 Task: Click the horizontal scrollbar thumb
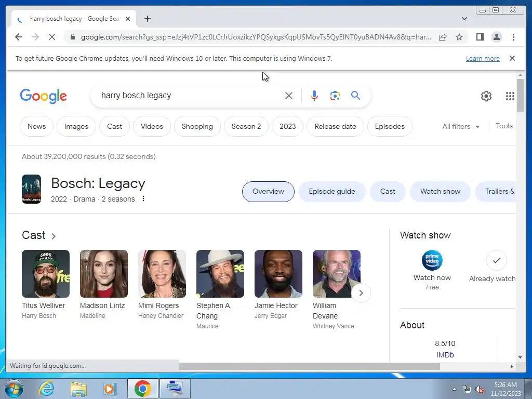tap(309, 366)
